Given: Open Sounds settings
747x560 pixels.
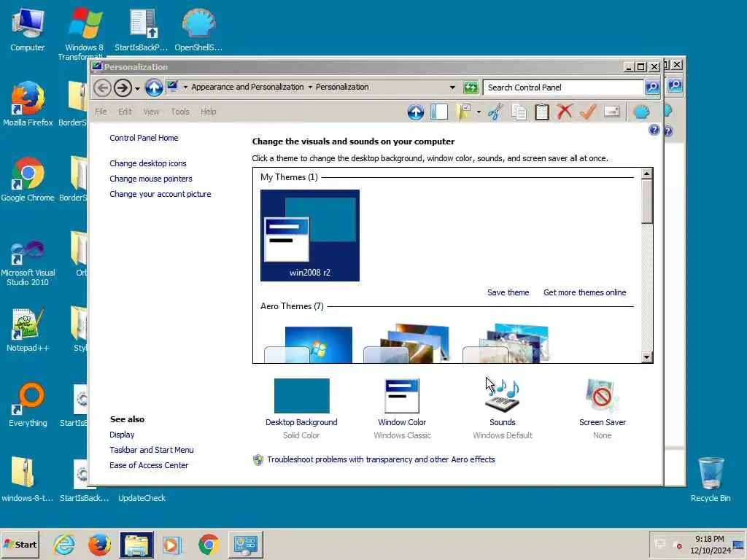Looking at the screenshot, I should [502, 409].
